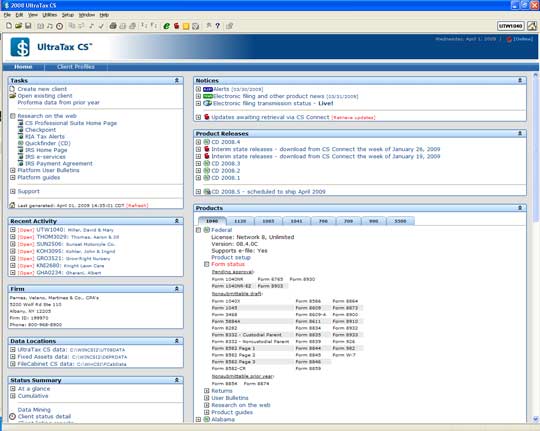The image size is (540, 431).
Task: Expand the Alabama product node
Action: coord(198,419)
